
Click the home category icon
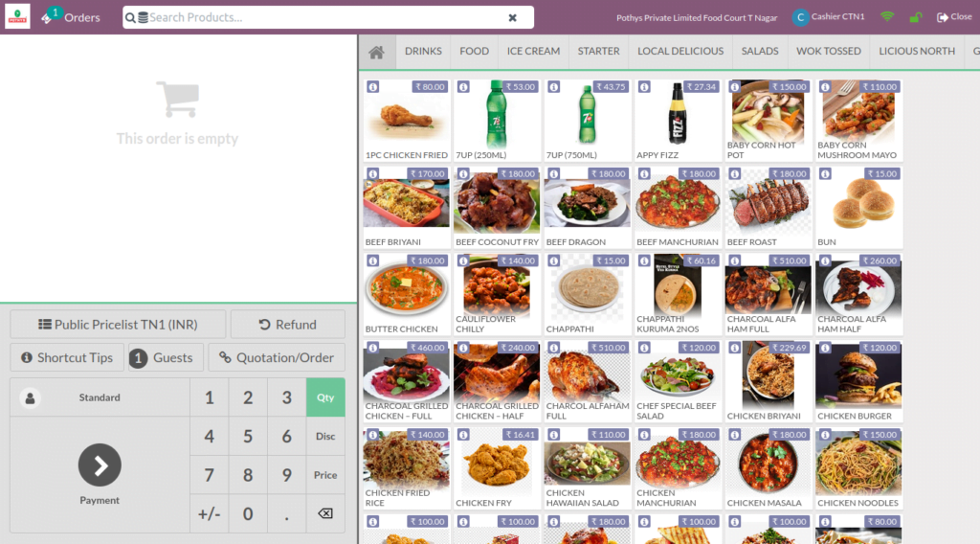376,52
